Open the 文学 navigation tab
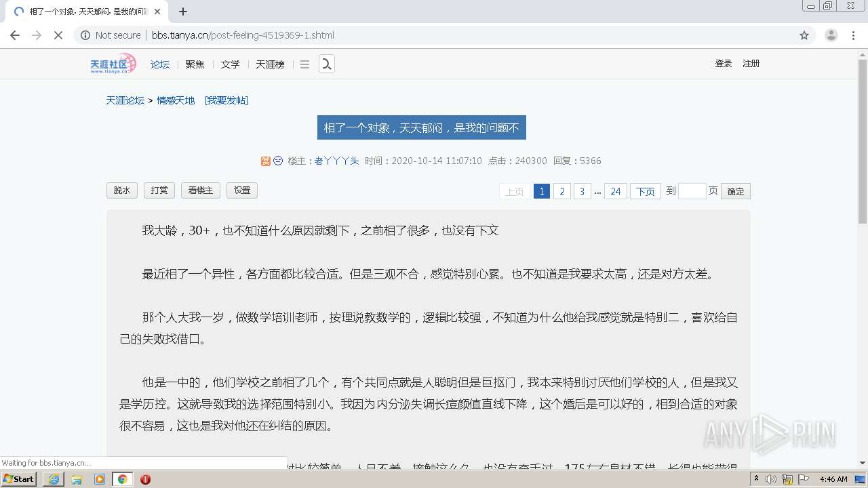 230,64
